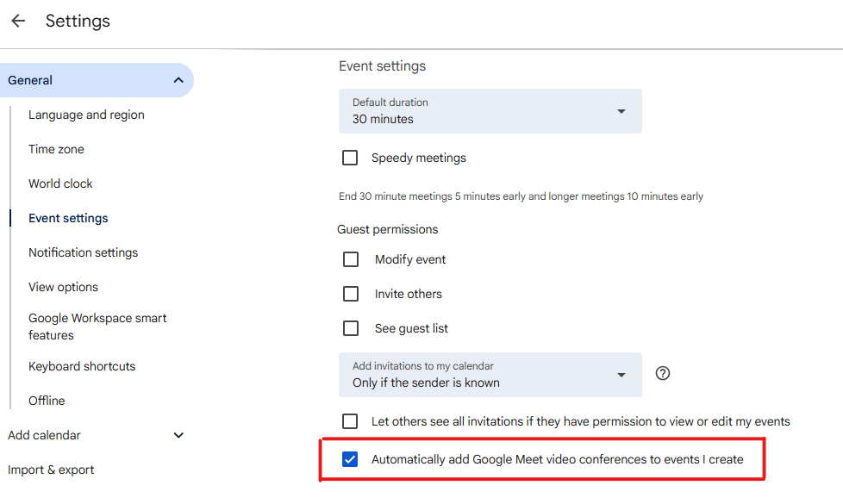Click the help icon beside invitations dropdown
Screen dimensions: 843x504
(662, 373)
